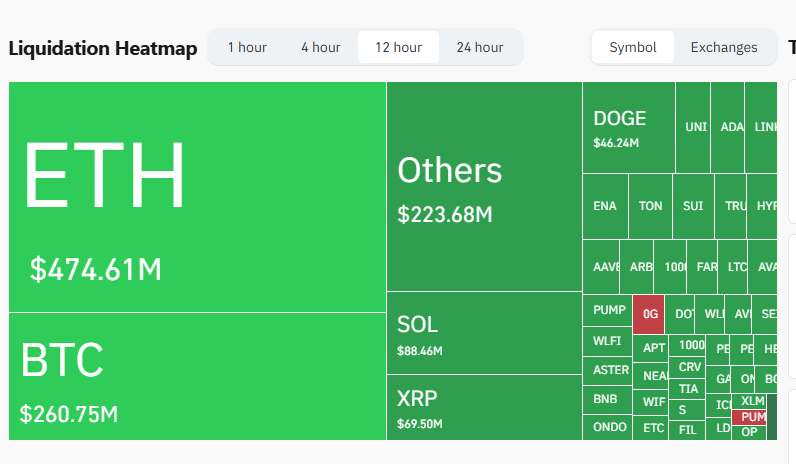796x464 pixels.
Task: Open the ADA heatmap tile
Action: coord(727,127)
